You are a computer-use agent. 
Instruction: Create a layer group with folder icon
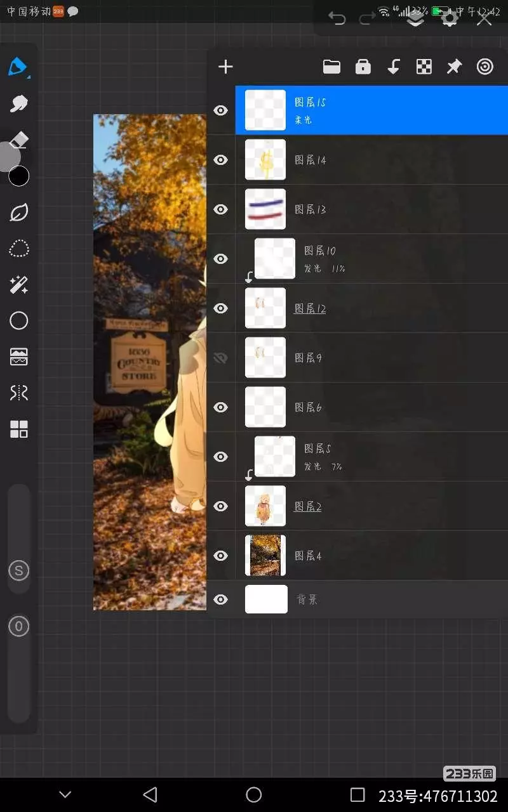pyautogui.click(x=331, y=67)
